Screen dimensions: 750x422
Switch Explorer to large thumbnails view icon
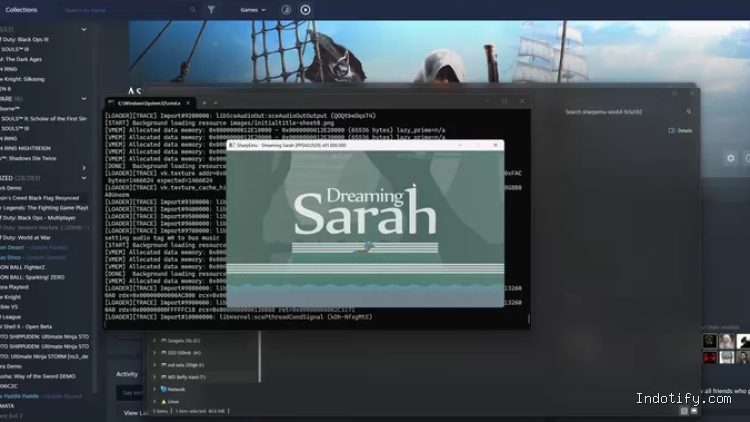point(694,411)
